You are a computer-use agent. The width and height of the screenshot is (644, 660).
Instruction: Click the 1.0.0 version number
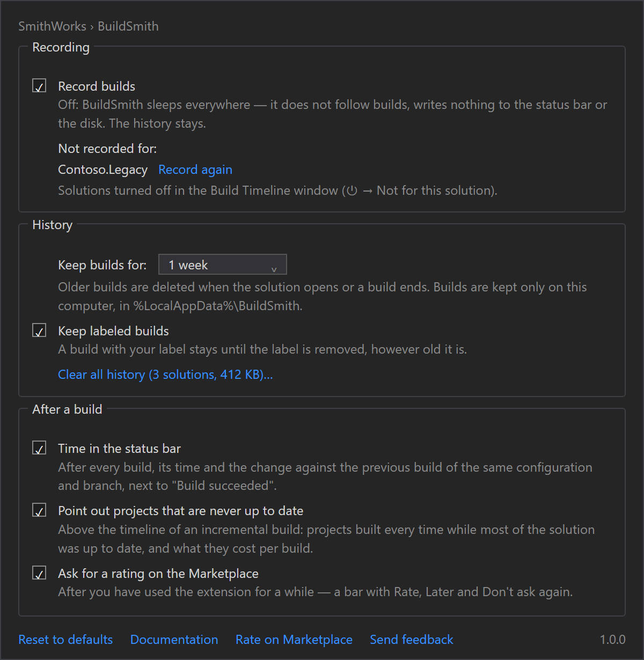click(x=613, y=640)
